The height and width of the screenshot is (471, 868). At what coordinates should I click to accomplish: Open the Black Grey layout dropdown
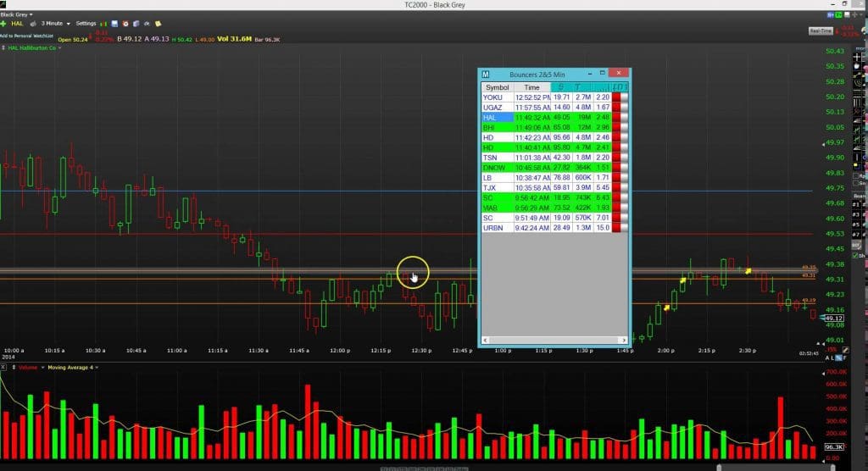click(16, 14)
